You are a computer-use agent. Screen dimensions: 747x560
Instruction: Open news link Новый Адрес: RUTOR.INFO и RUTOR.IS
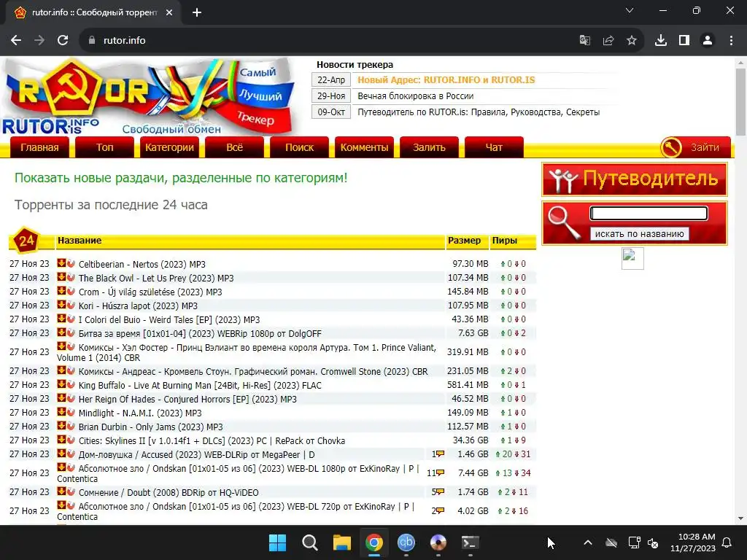click(446, 80)
